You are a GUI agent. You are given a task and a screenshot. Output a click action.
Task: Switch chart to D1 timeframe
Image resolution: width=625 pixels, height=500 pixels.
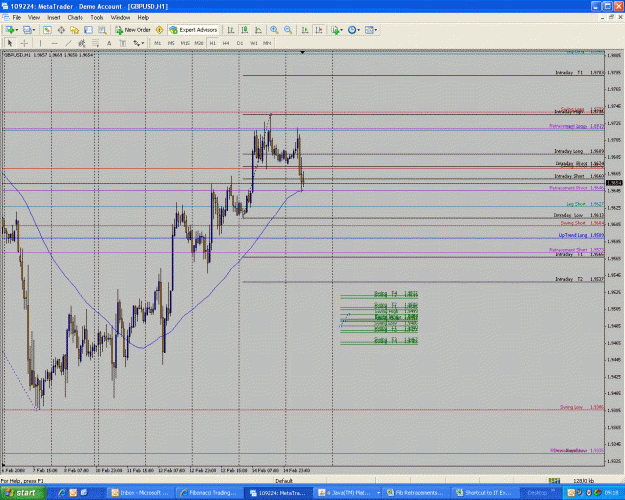(x=240, y=43)
